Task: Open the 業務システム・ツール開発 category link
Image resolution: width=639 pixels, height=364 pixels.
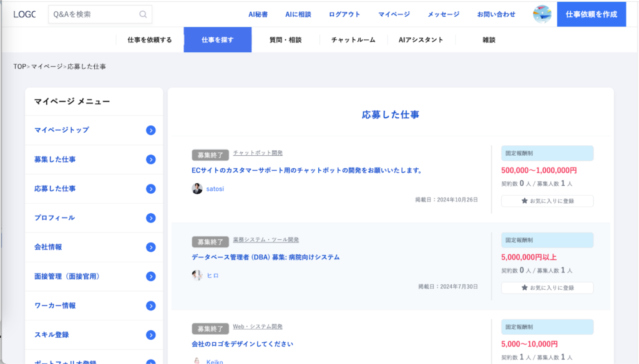Action: coord(266,240)
